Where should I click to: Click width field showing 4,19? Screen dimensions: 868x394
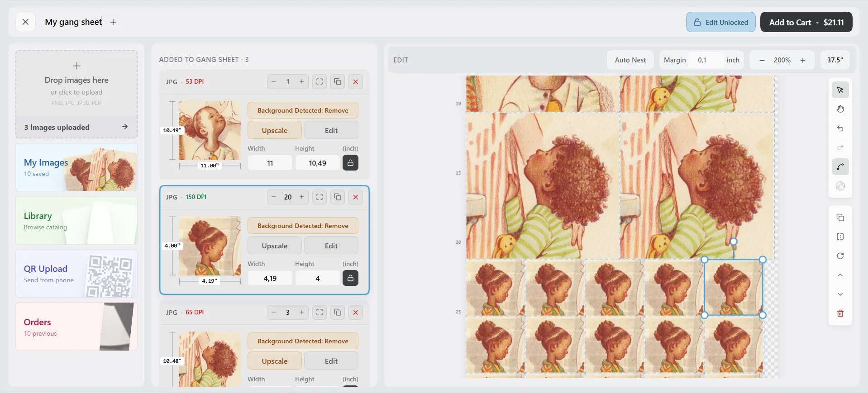coord(270,278)
